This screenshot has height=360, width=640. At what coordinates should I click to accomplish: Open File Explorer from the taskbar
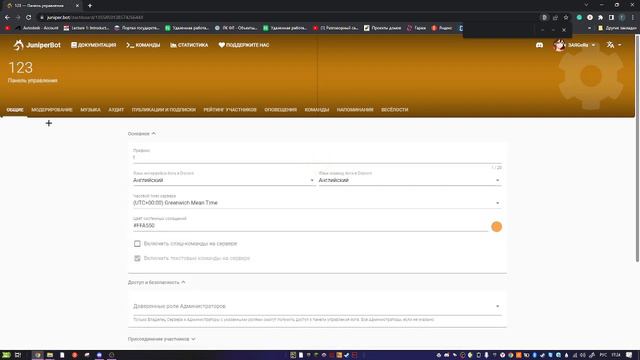[50, 355]
